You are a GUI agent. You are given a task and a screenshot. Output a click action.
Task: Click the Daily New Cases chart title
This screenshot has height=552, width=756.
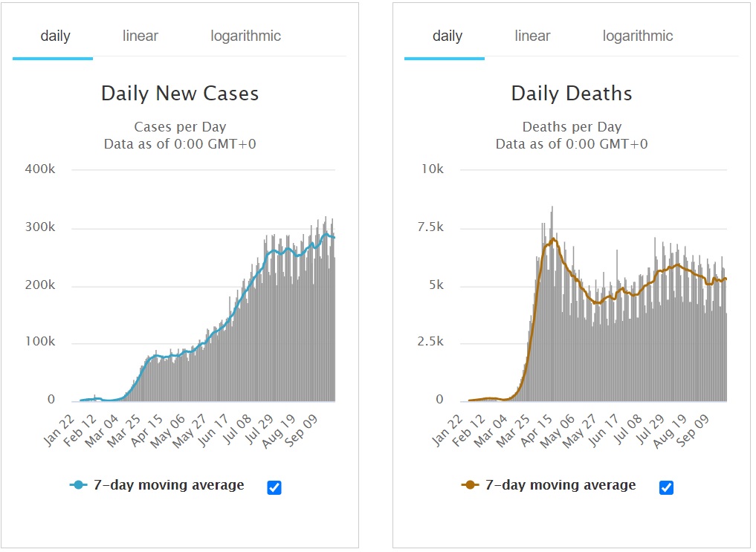(180, 94)
